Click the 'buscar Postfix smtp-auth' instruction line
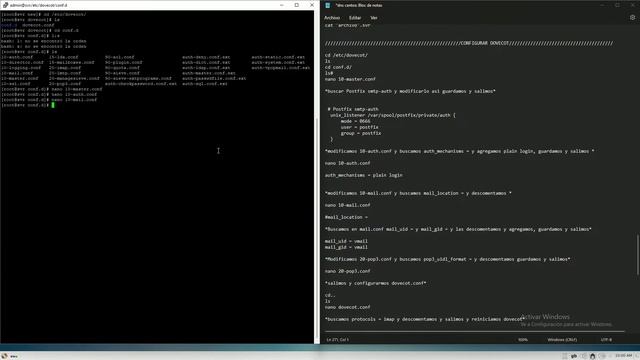Screen dimensions: 640x360 [x=410, y=91]
